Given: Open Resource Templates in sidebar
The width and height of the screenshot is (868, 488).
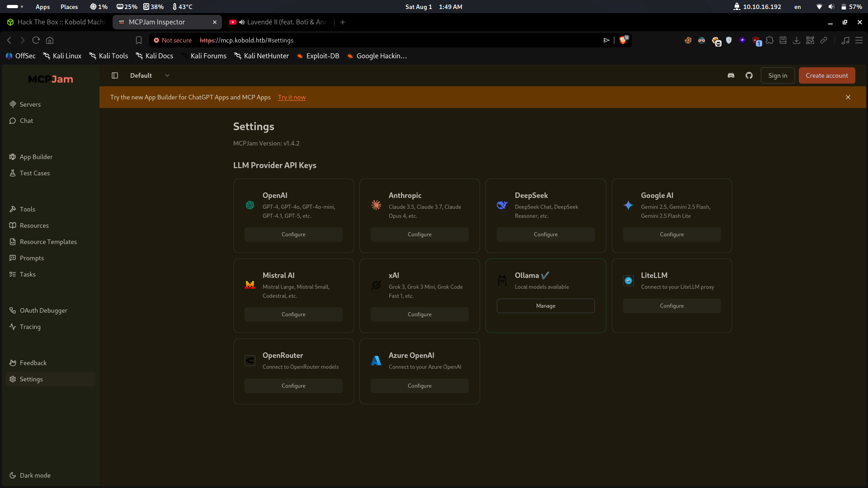Looking at the screenshot, I should point(51,242).
